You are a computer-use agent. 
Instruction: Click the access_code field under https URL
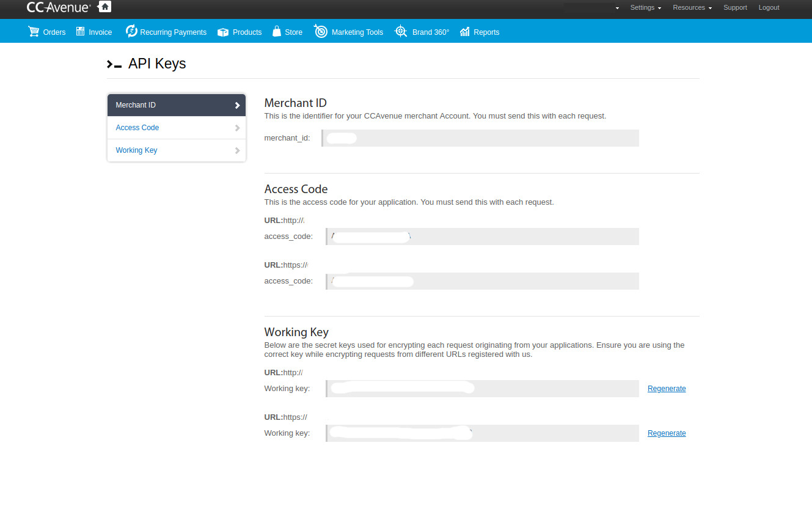pos(482,281)
